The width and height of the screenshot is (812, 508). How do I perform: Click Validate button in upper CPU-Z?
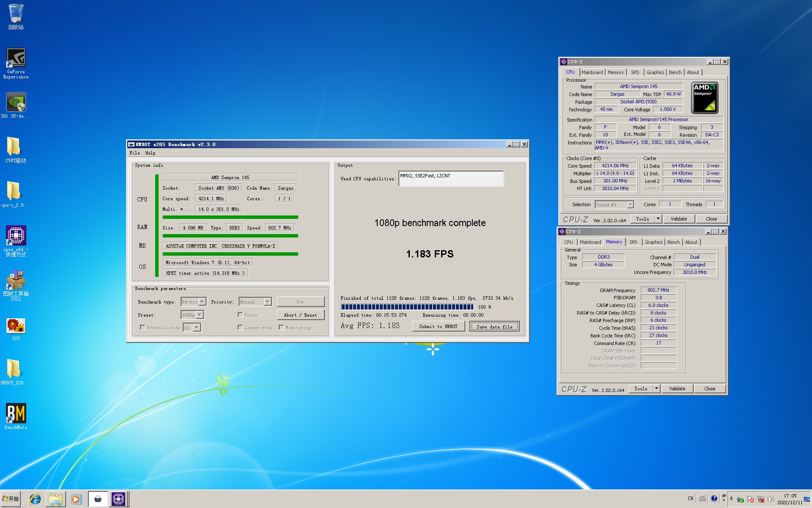[x=679, y=219]
